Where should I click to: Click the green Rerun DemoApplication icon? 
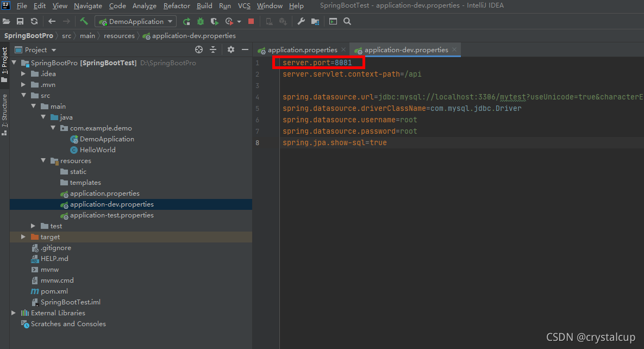point(186,21)
